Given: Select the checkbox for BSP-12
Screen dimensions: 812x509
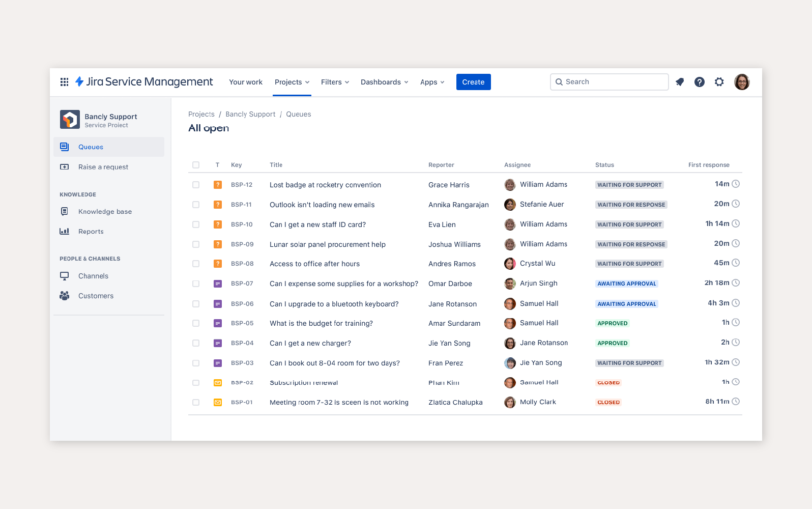Looking at the screenshot, I should 196,185.
